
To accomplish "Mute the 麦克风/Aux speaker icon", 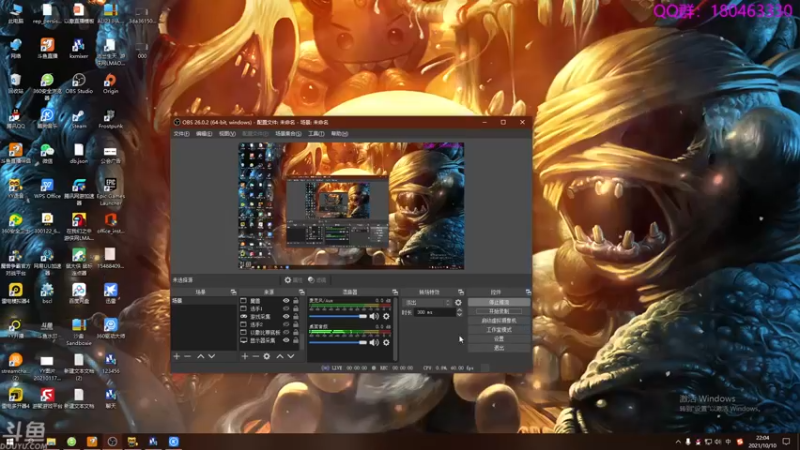I will [x=375, y=316].
